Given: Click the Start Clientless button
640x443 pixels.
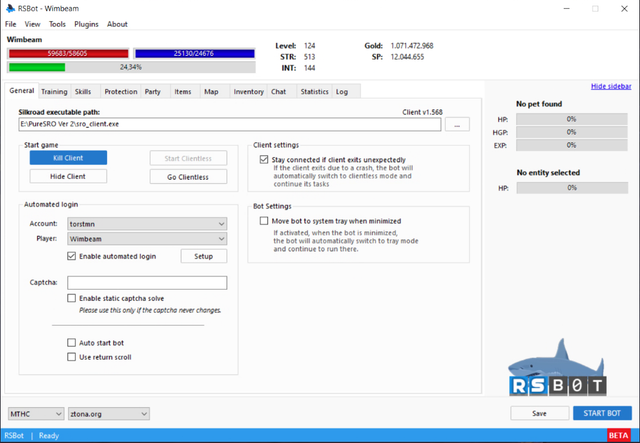Looking at the screenshot, I should [x=188, y=158].
